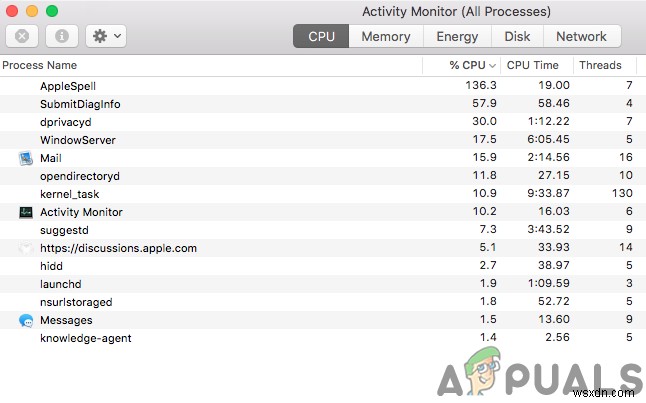The width and height of the screenshot is (646, 403).
Task: Open the Disk tab
Action: [517, 36]
